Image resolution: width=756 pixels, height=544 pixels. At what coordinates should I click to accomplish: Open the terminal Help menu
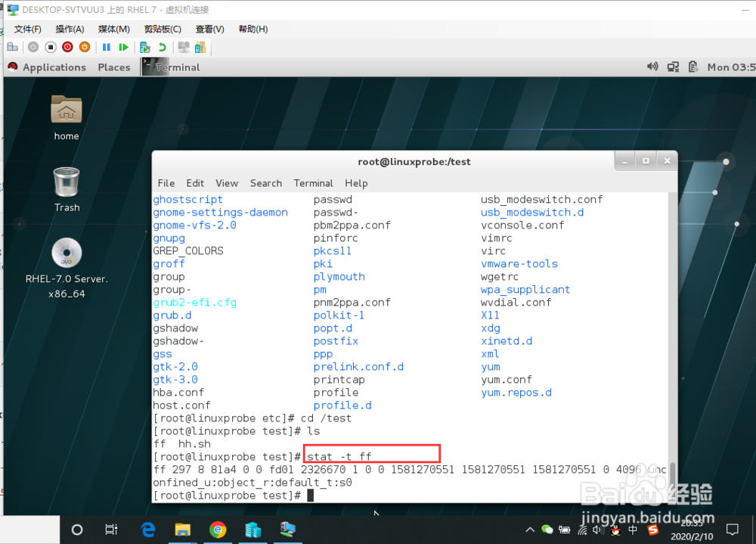[356, 183]
